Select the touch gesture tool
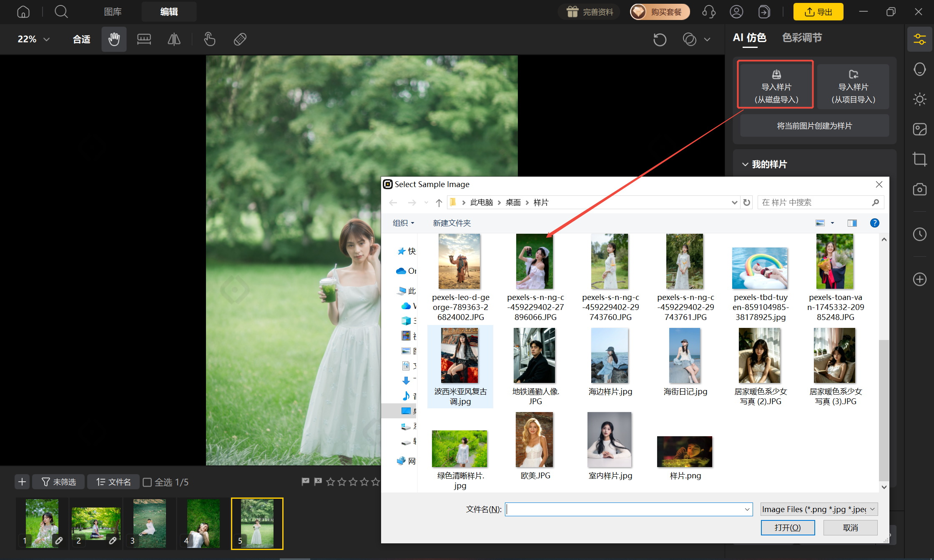Screen dimensions: 934x560 click(x=209, y=39)
